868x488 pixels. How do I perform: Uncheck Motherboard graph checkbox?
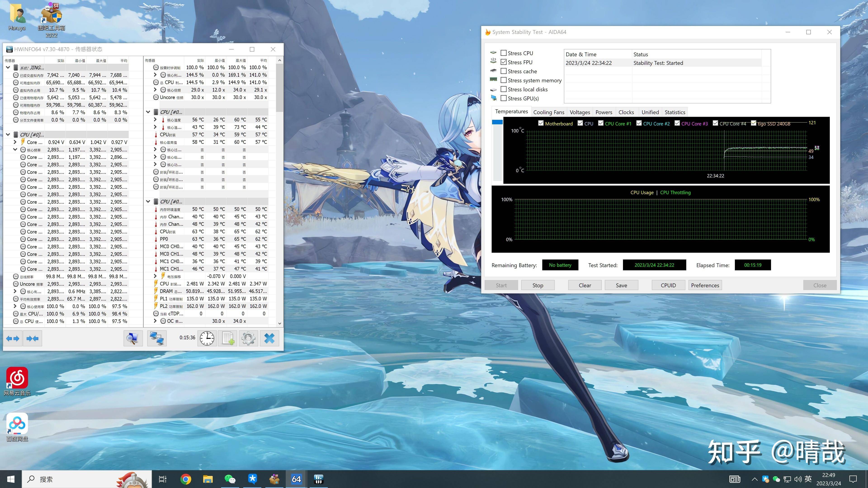click(x=541, y=123)
